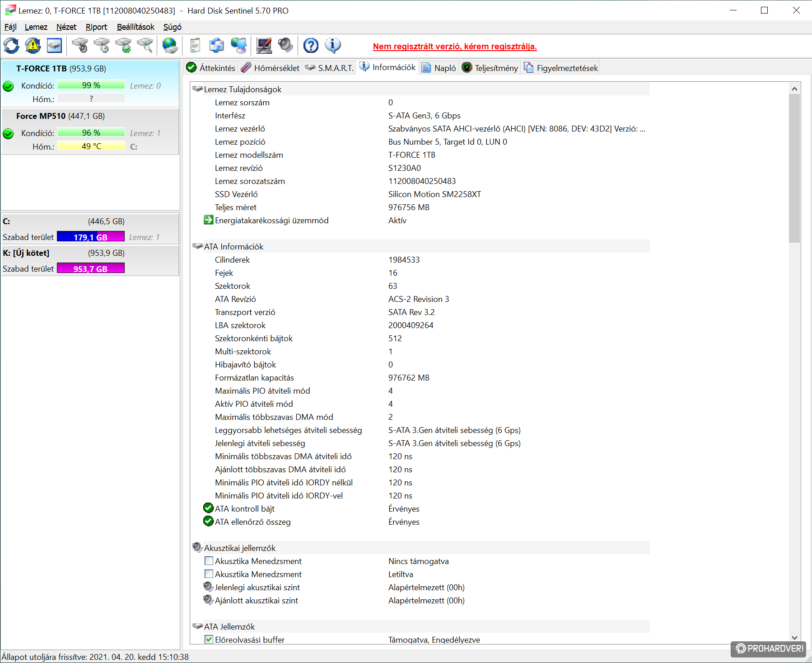
Task: Click the speaker sound icon in toolbar
Action: point(285,46)
